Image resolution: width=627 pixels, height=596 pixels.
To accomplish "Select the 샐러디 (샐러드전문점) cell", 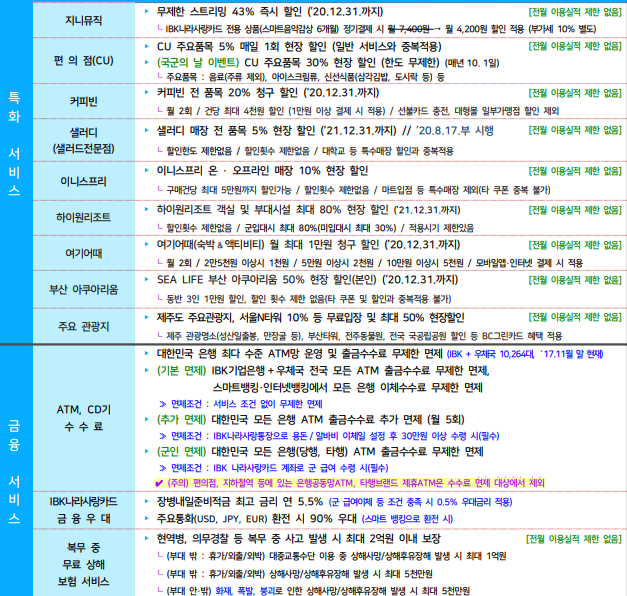I will tap(84, 140).
